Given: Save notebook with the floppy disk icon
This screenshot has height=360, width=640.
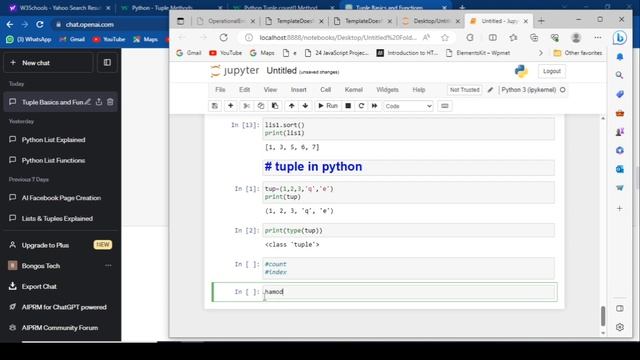Looking at the screenshot, I should [x=215, y=106].
